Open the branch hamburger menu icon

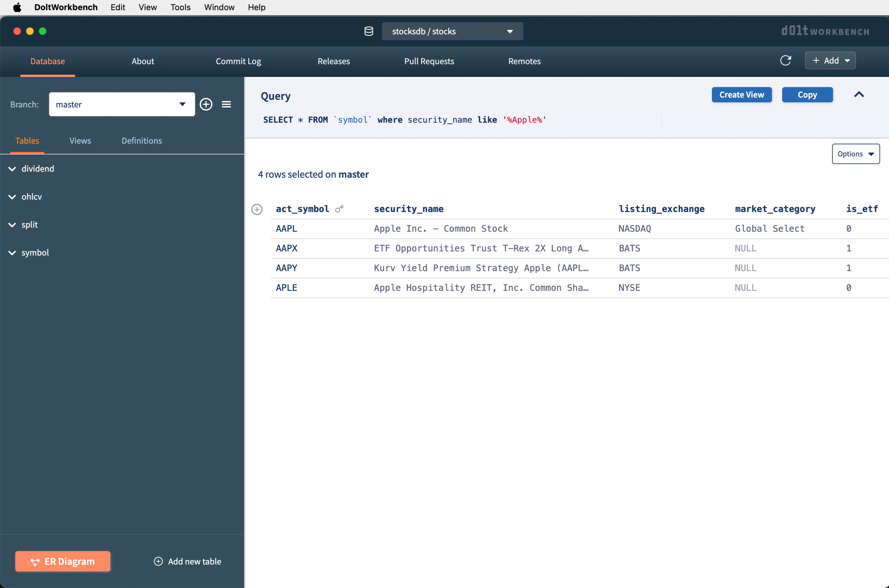point(226,104)
